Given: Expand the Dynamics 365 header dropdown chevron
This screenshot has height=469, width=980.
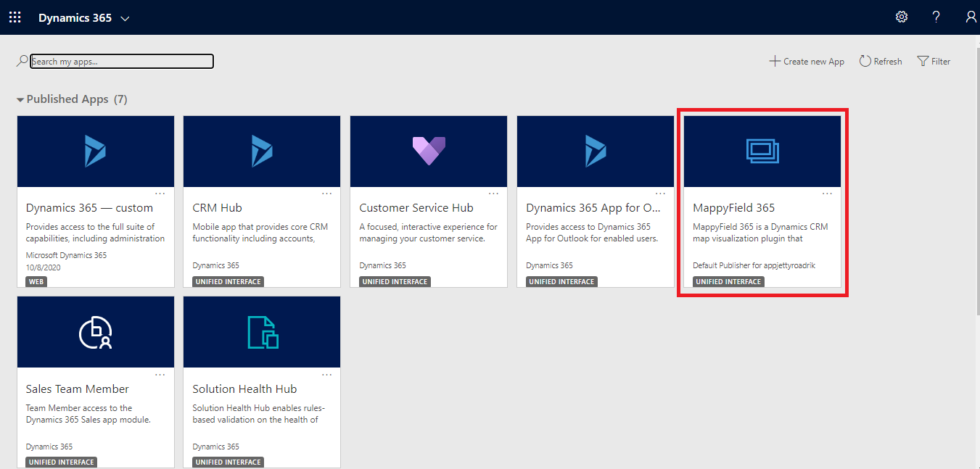Looking at the screenshot, I should click(125, 18).
